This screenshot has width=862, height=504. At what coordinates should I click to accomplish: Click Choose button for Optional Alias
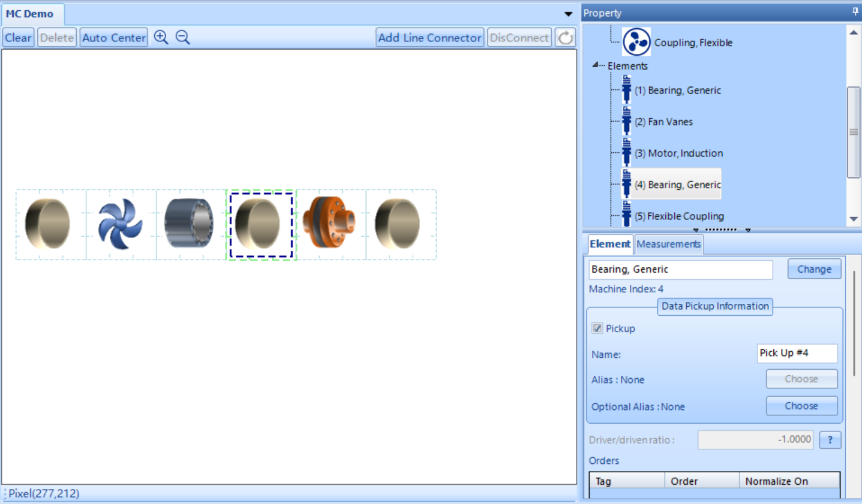[x=801, y=406]
